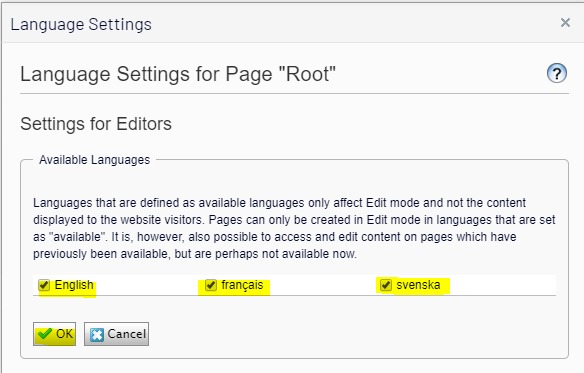Viewport: 584px width, 373px height.
Task: Toggle the français language checkbox
Action: [211, 285]
